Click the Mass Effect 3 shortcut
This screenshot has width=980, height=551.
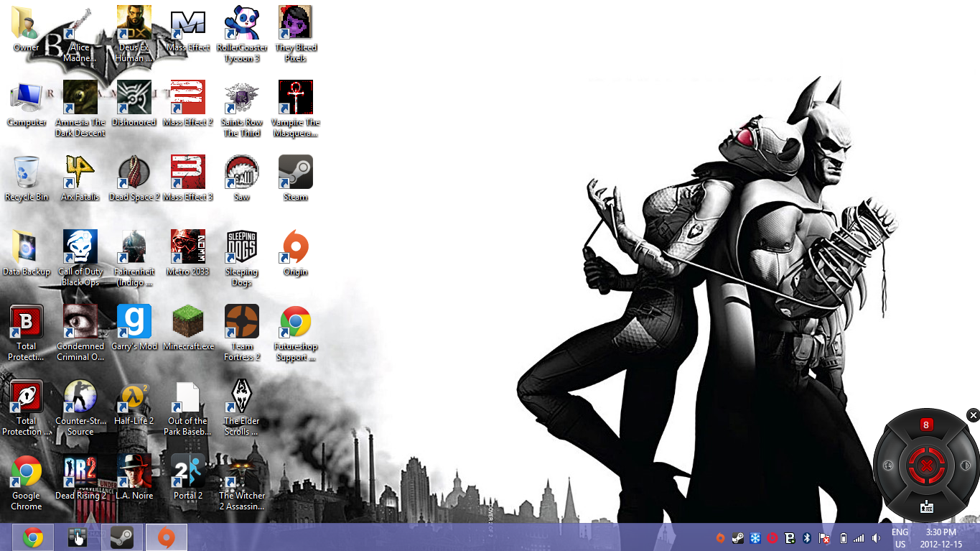pos(188,179)
